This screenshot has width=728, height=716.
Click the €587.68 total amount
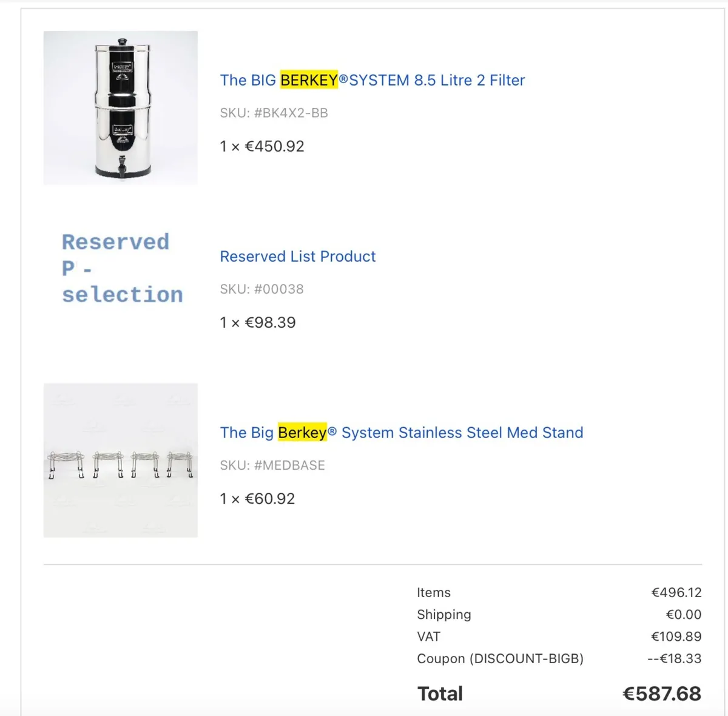point(661,693)
